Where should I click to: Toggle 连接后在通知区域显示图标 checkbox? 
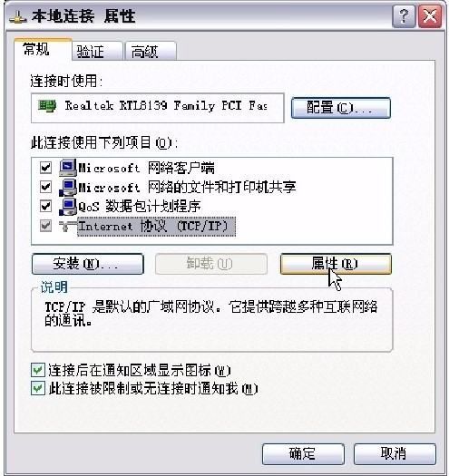coord(38,370)
